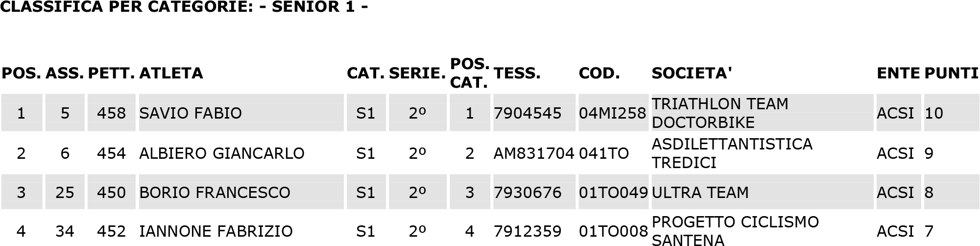Click the TESS. column header
This screenshot has width=980, height=246.
click(517, 73)
